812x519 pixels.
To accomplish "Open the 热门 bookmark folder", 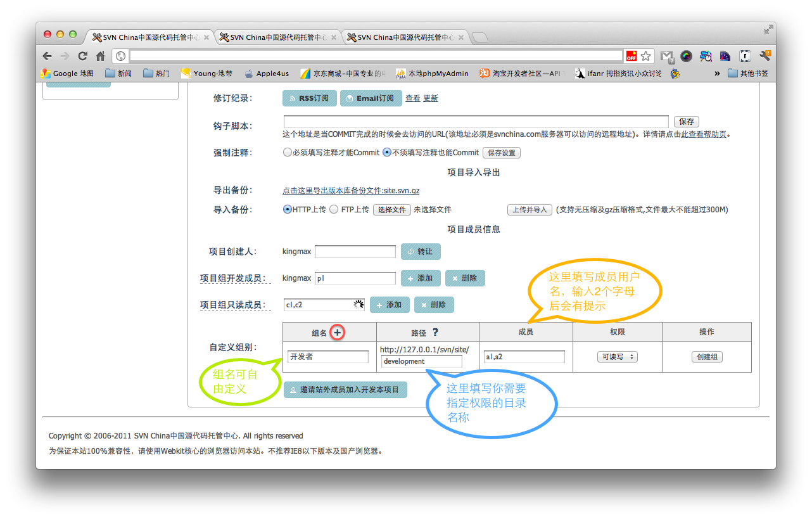I will [x=156, y=74].
